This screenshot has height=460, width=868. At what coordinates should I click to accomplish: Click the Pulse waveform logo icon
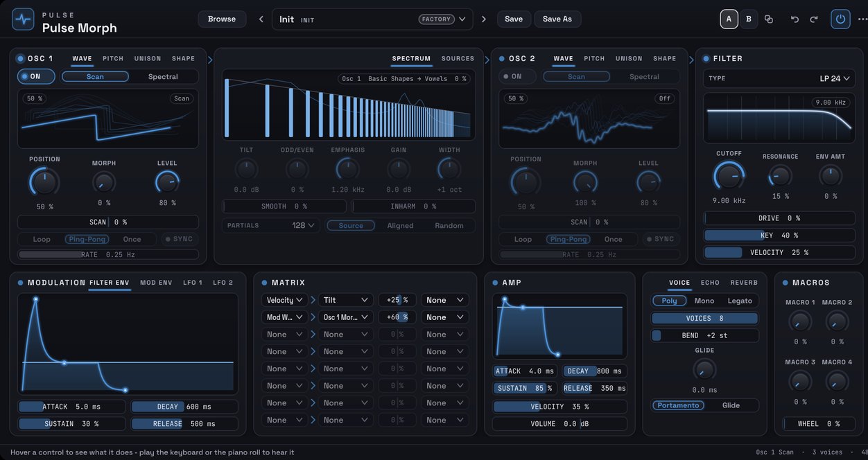click(x=23, y=19)
